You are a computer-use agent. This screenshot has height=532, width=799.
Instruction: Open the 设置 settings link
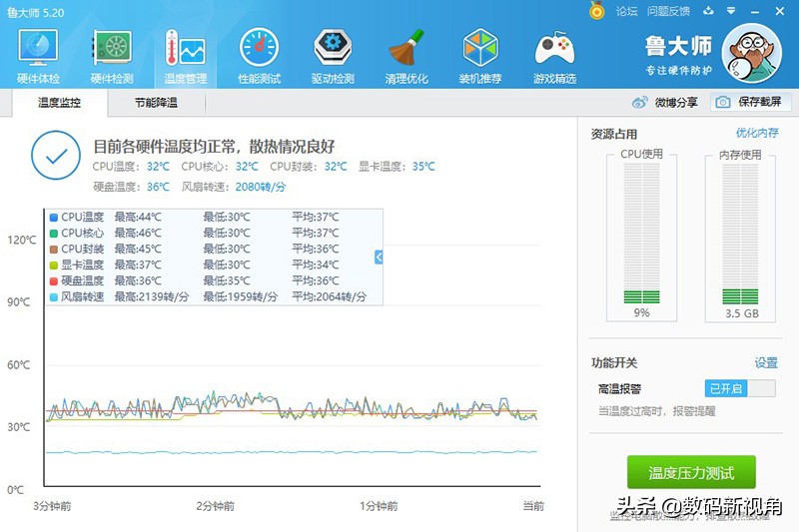coord(766,362)
